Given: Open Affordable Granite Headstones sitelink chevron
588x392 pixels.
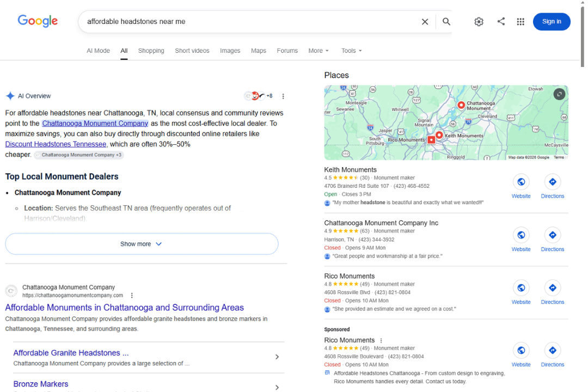Looking at the screenshot, I should (x=277, y=357).
